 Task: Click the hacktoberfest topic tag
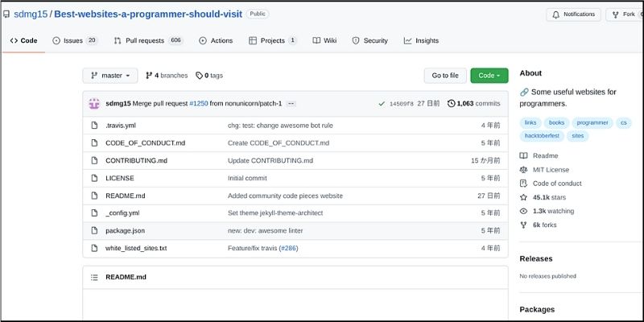click(x=542, y=136)
